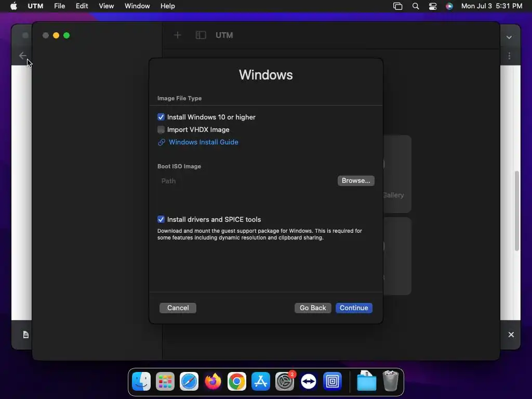Open App Store from the Dock

[x=261, y=381]
